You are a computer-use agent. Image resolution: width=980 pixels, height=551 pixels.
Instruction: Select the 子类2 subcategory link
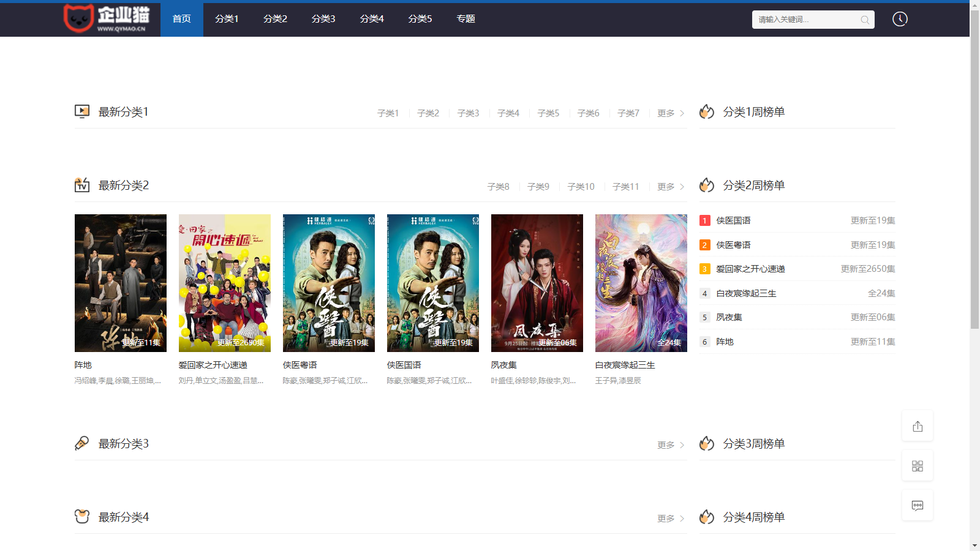coord(428,113)
